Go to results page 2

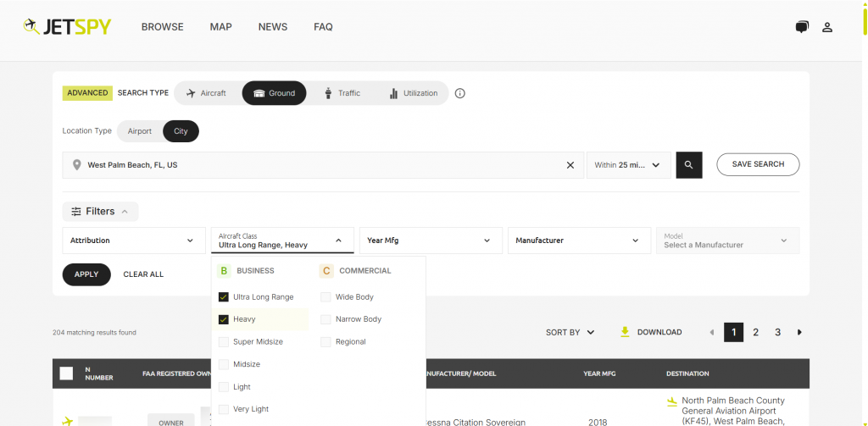[x=755, y=332]
